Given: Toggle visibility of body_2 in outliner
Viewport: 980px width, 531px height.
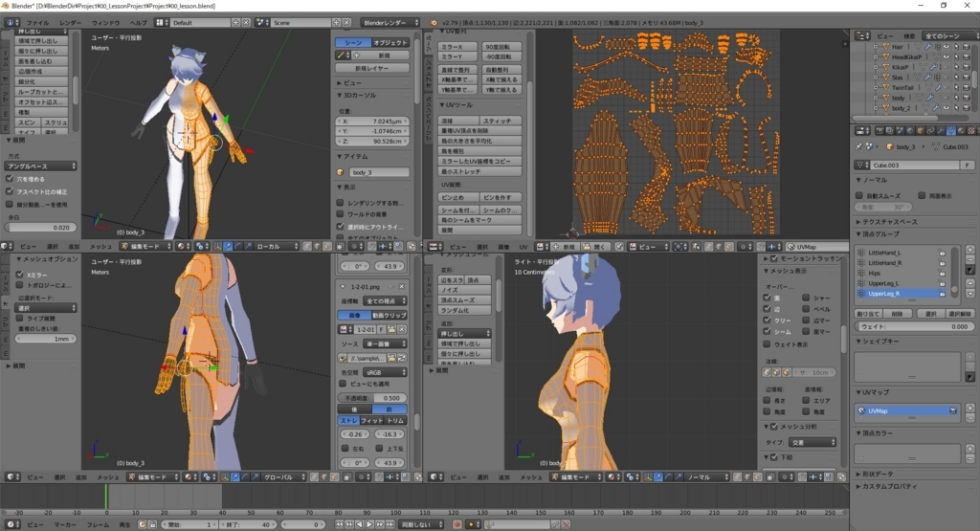Looking at the screenshot, I should [947, 108].
